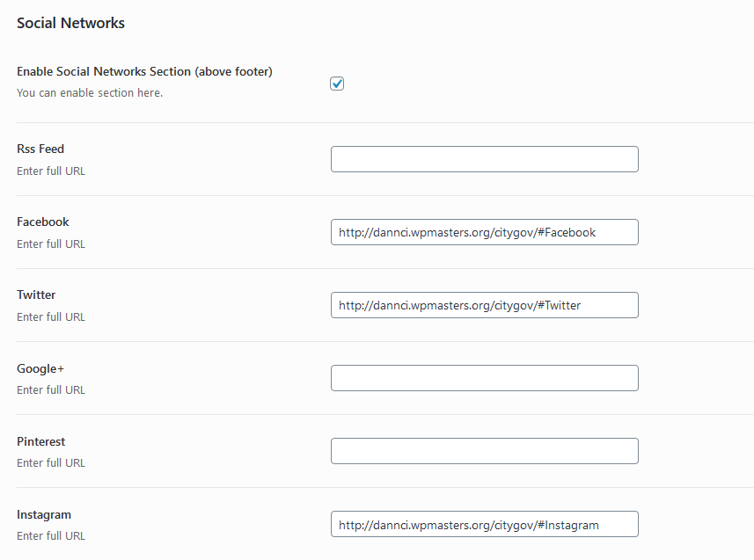Click the Instagram field label
This screenshot has height=560, width=754.
point(44,514)
